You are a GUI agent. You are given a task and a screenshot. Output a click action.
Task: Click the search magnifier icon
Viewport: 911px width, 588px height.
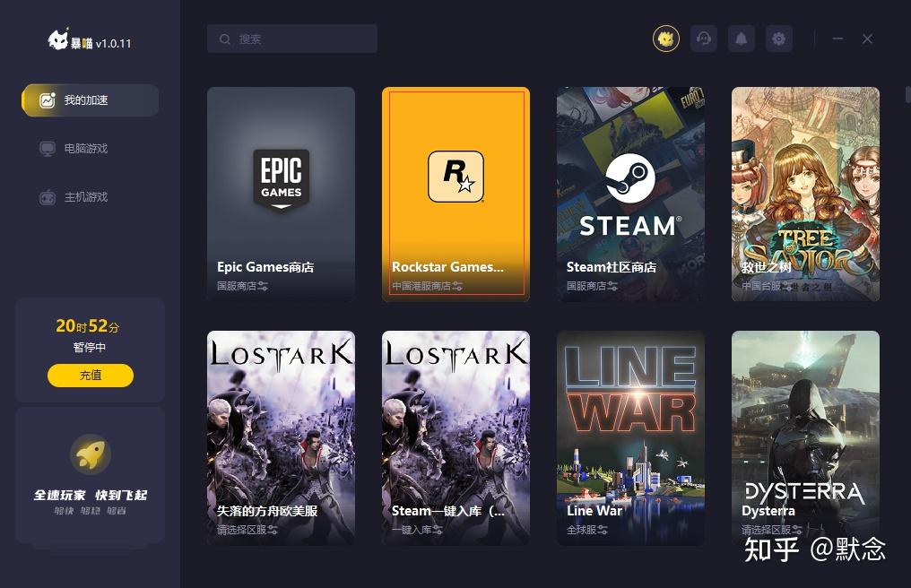[225, 39]
